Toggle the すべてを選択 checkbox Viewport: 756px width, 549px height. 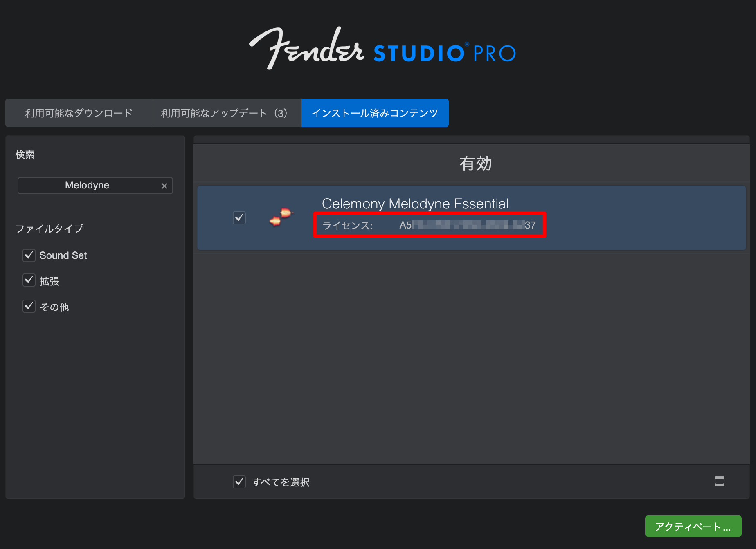(239, 482)
